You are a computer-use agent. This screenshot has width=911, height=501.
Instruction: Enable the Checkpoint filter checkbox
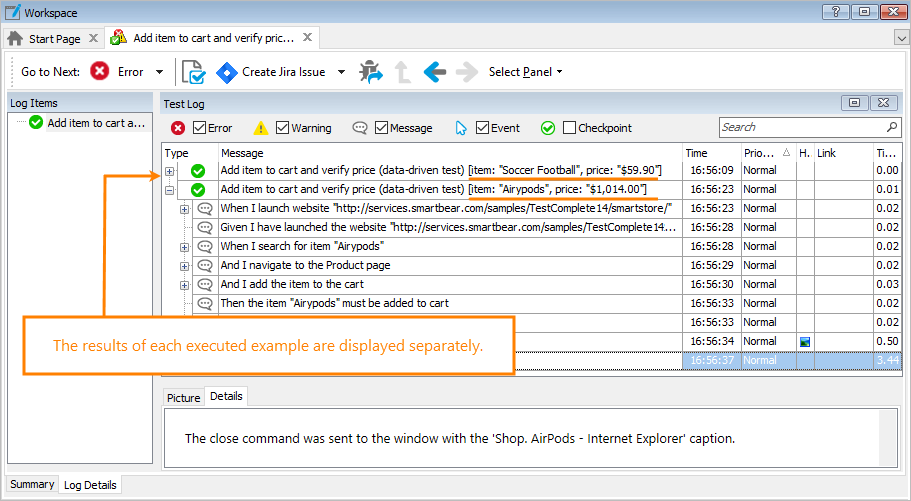[x=569, y=128]
